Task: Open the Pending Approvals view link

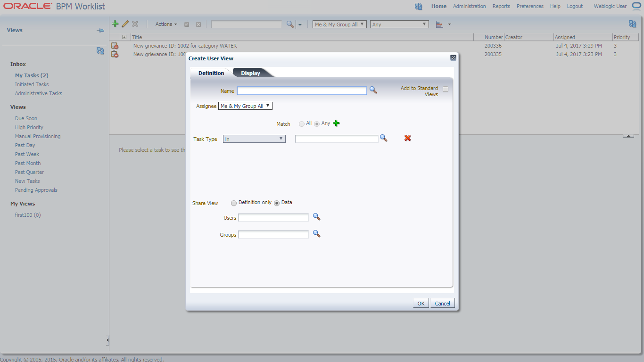Action: 36,189
